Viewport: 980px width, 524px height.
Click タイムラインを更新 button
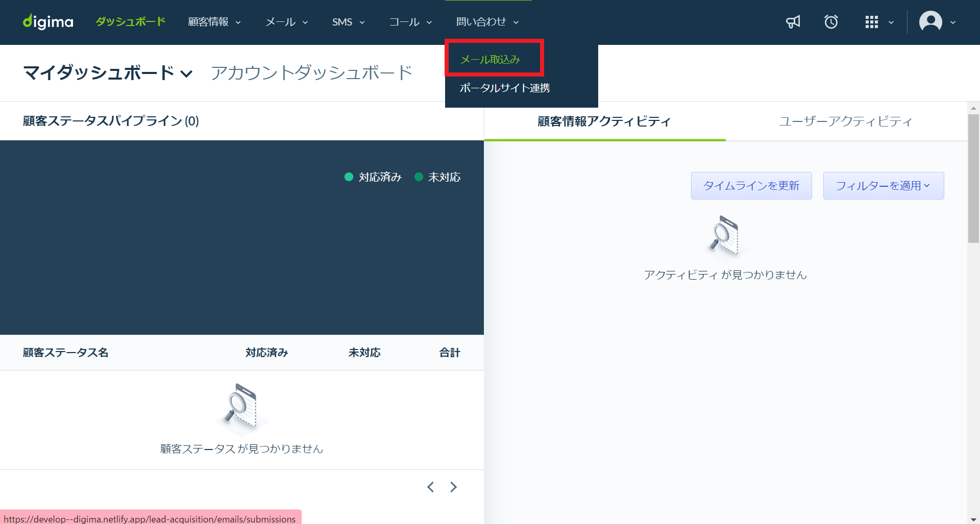(x=751, y=186)
